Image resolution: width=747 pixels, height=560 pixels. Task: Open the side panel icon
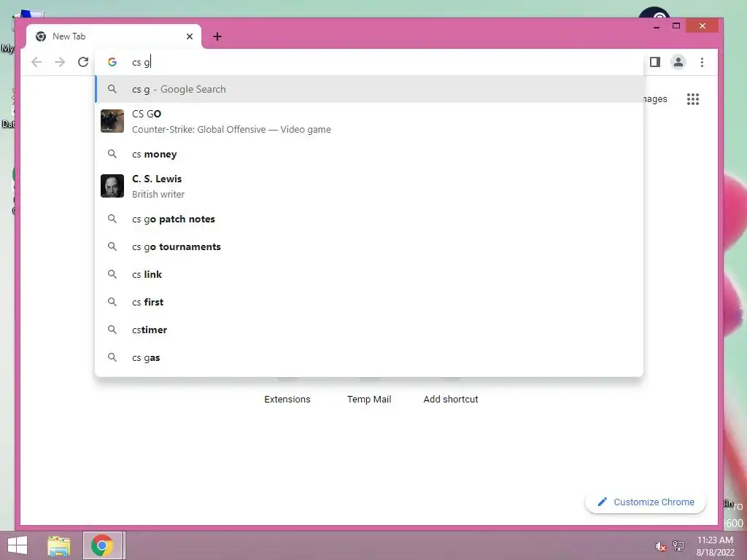pos(655,63)
